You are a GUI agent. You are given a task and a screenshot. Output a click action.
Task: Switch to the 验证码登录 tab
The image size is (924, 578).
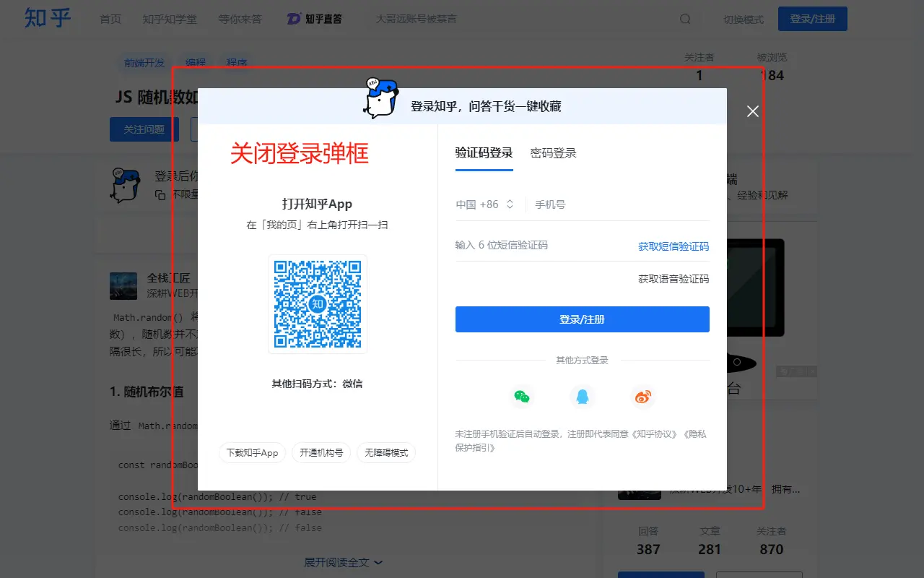[484, 153]
